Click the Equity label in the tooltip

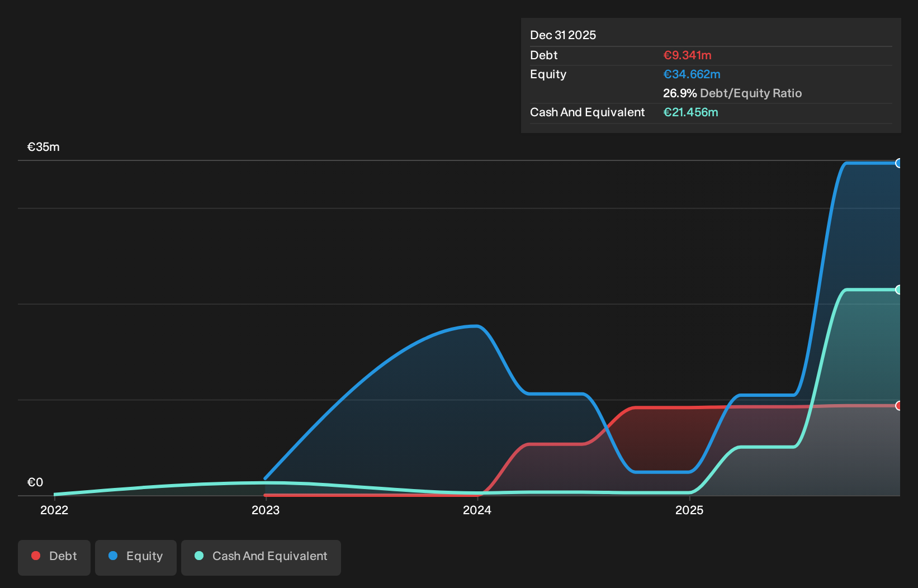[548, 74]
